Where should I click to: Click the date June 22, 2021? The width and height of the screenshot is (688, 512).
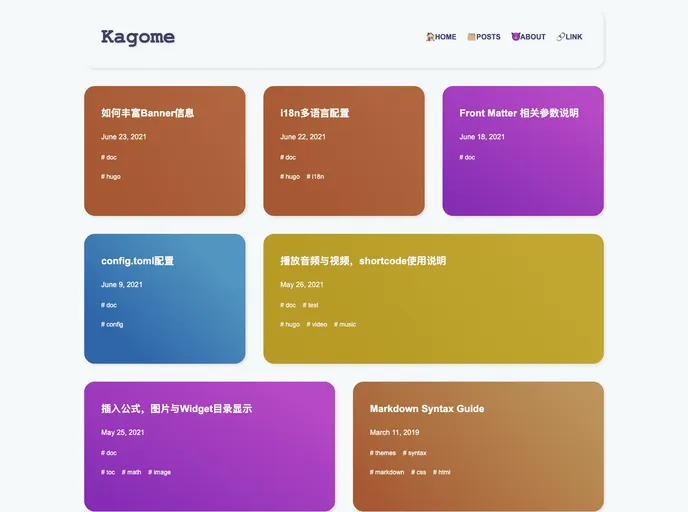(303, 137)
